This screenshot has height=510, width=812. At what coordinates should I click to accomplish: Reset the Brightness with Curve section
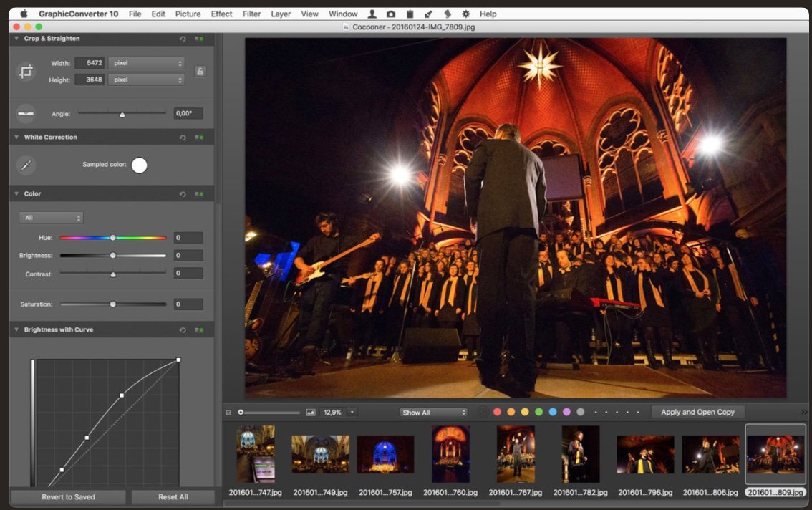[183, 330]
